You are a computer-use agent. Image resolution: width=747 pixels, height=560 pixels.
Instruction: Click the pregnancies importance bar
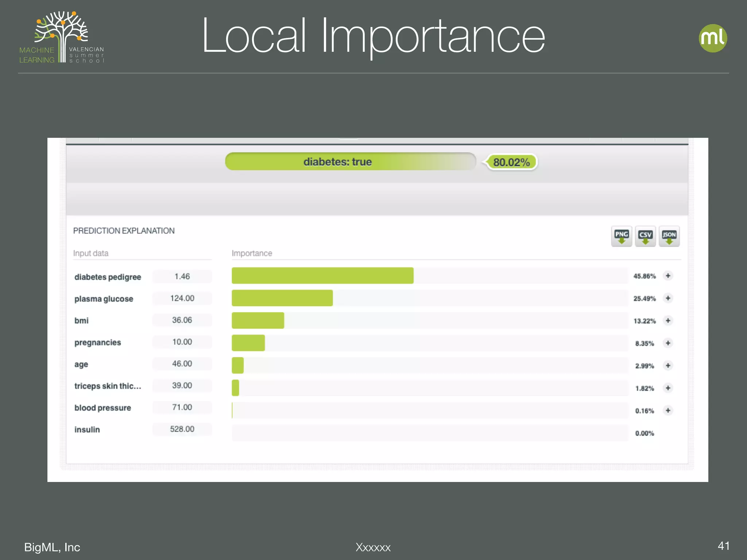pos(248,343)
